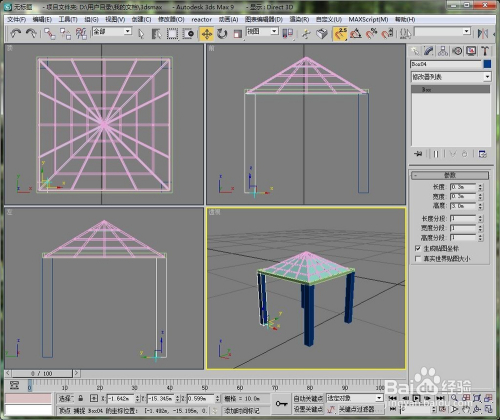Screen dimensions: 500x420
Task: Click the 长度分段 segments spinner arrows
Action: point(480,219)
